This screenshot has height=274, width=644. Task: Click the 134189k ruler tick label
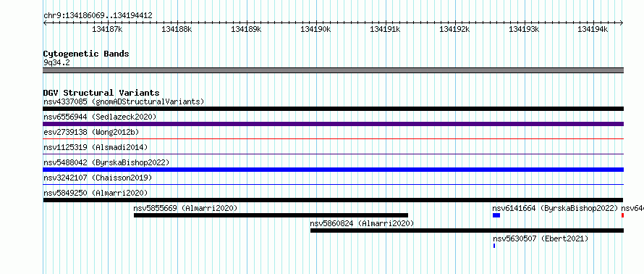247,29
